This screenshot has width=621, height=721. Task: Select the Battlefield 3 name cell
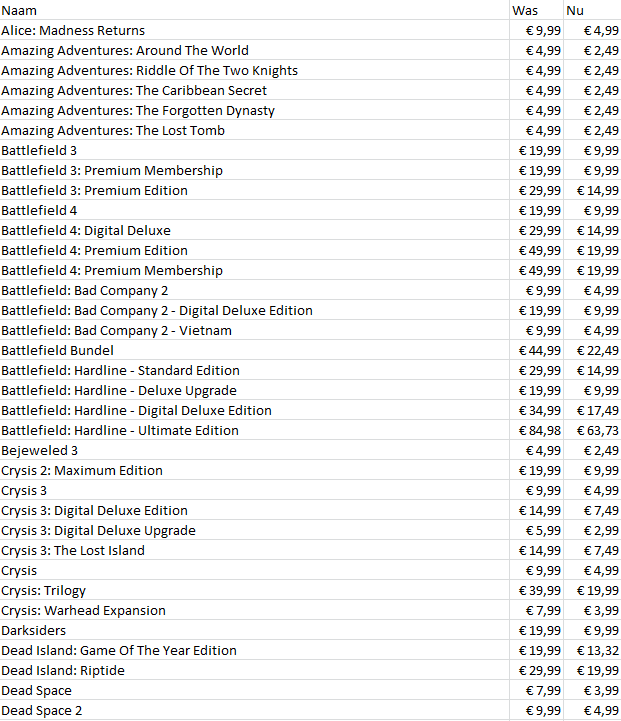coord(255,150)
